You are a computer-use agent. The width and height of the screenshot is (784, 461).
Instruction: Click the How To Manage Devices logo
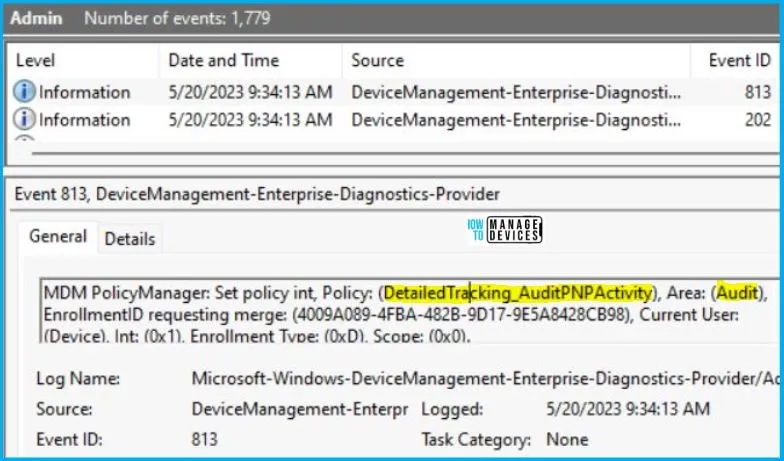(504, 231)
